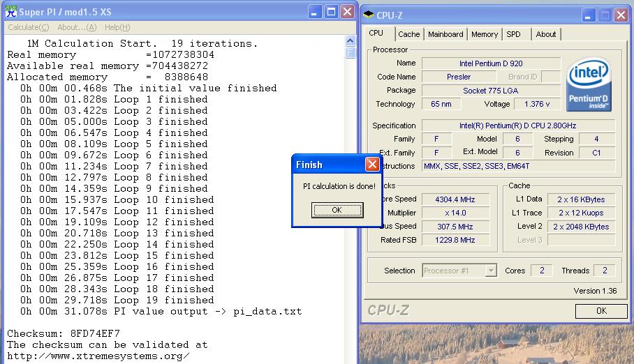634x364 pixels.
Task: Click the 'Loop 10 finished' line
Action: click(117, 199)
